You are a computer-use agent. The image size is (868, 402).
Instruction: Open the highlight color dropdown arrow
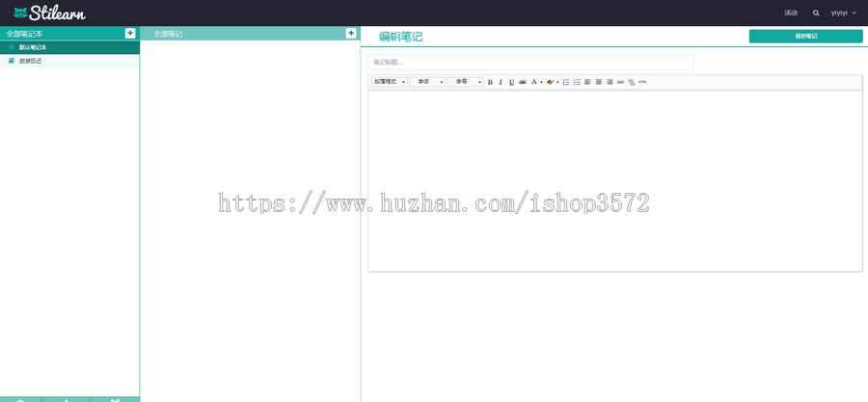point(557,82)
